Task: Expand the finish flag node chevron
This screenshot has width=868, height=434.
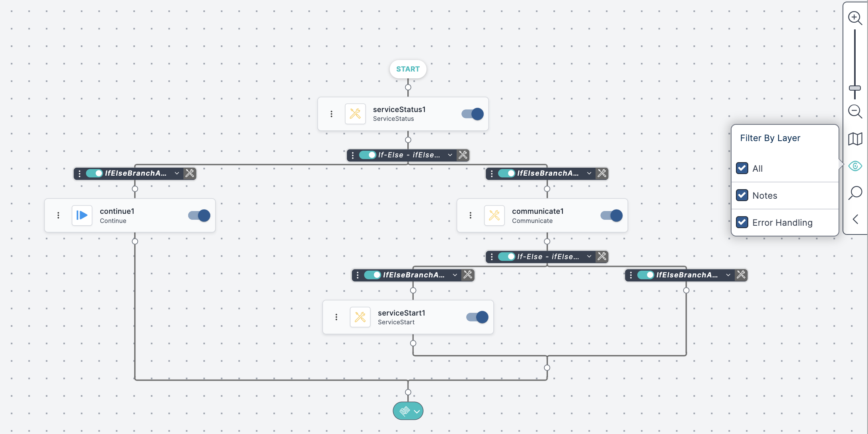Action: click(416, 411)
